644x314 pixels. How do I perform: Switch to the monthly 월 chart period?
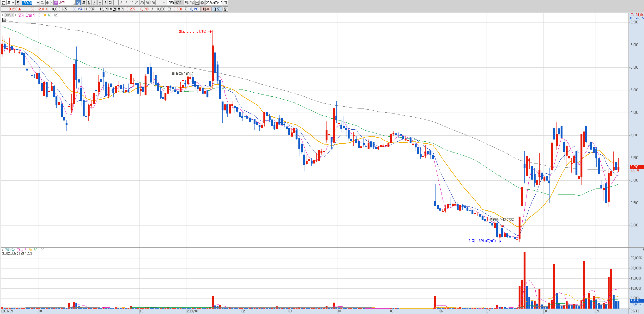click(89, 3)
